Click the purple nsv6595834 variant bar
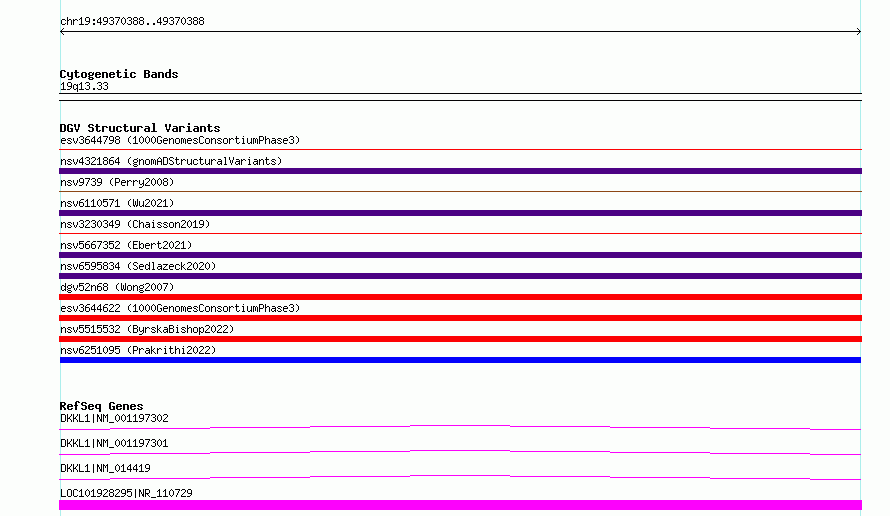Screen dimensions: 890x516 click(460, 276)
